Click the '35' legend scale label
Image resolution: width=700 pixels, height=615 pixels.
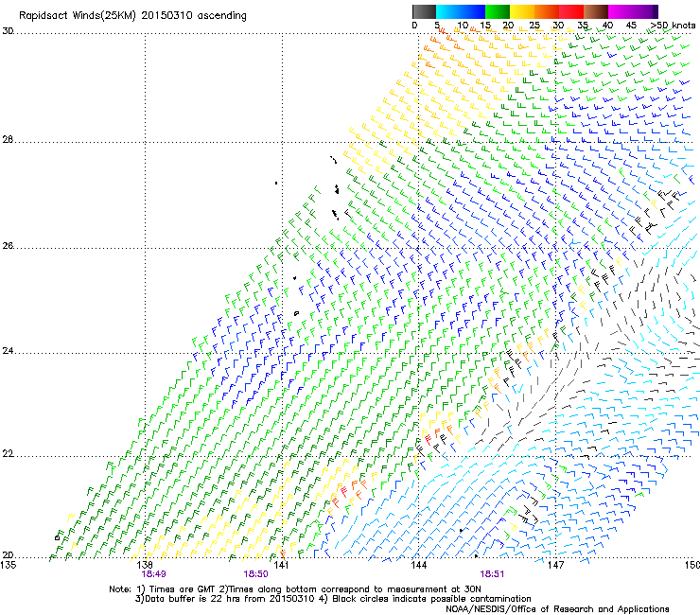click(x=583, y=26)
